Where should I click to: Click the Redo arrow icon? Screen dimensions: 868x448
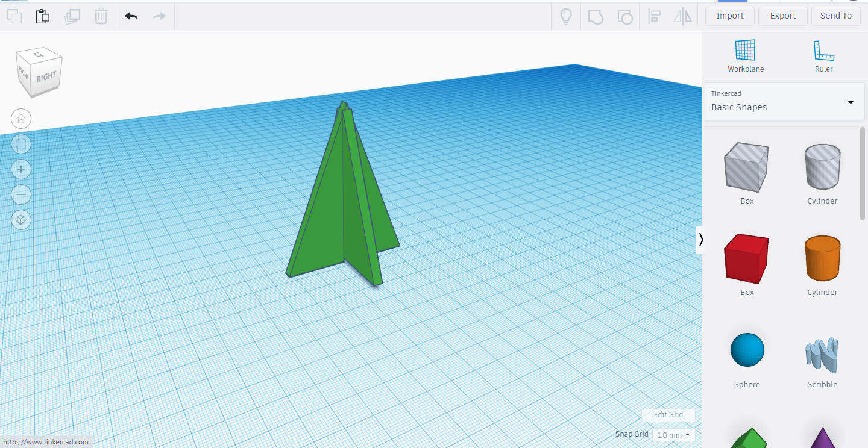tap(159, 16)
